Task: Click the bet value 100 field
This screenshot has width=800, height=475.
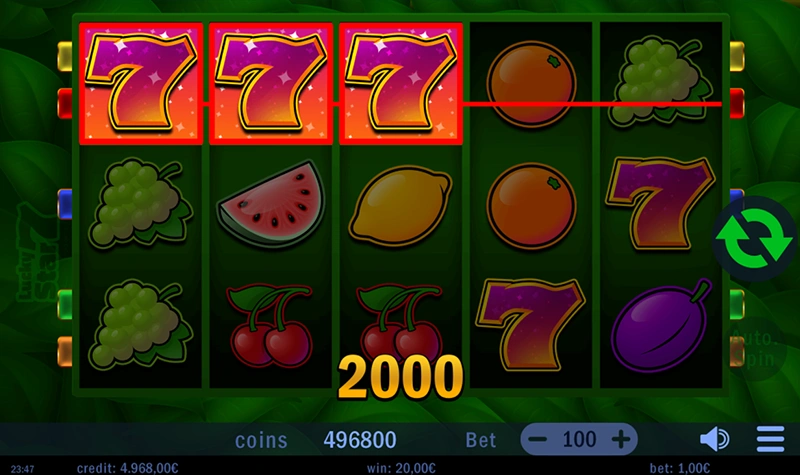Action: pyautogui.click(x=579, y=439)
